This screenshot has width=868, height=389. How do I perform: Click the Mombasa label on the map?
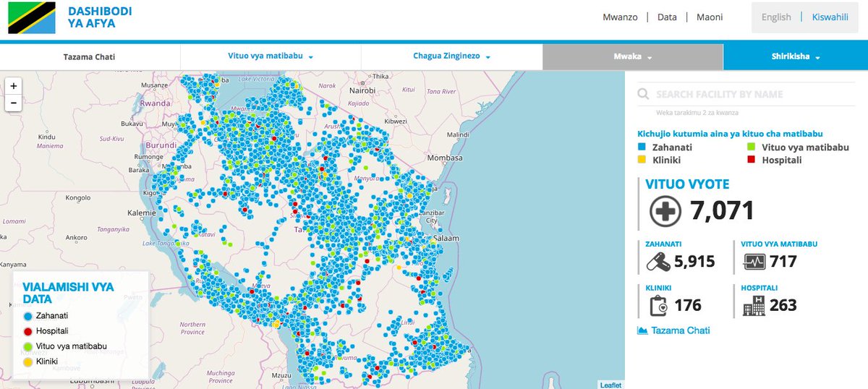pos(445,157)
